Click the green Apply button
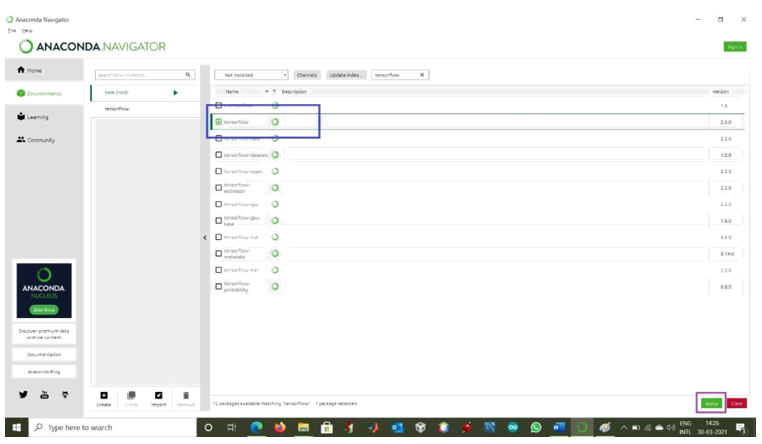Viewport: 762px width, 444px height. tap(711, 403)
